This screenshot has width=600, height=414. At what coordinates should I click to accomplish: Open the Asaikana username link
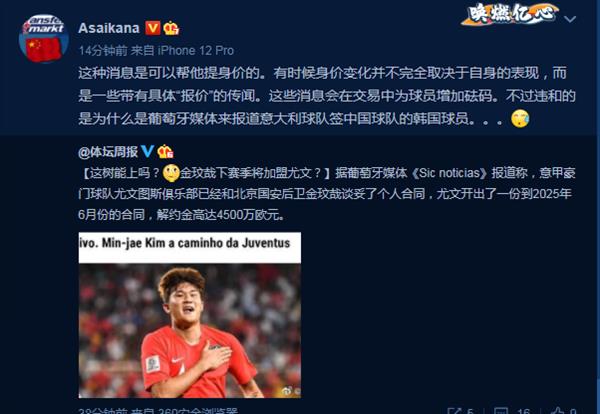tap(109, 28)
